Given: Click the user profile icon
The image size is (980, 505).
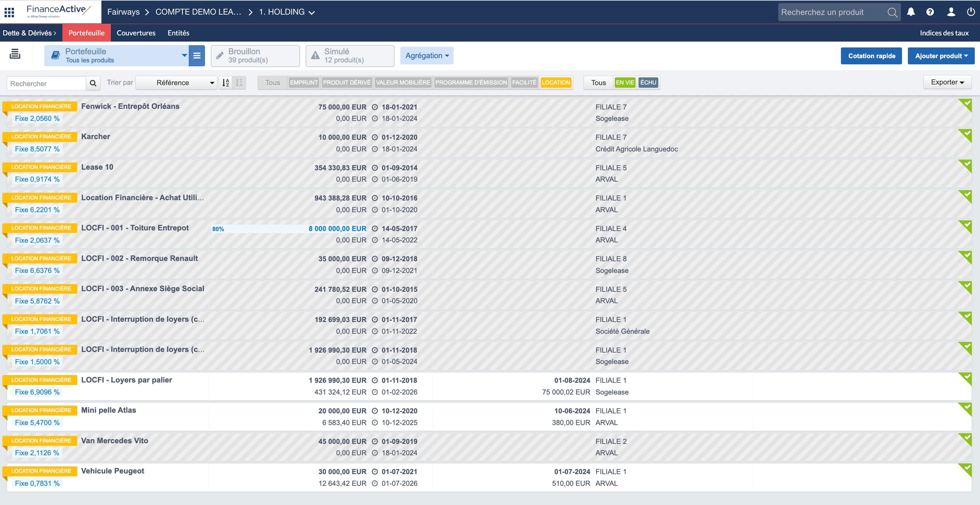Looking at the screenshot, I should pos(951,12).
